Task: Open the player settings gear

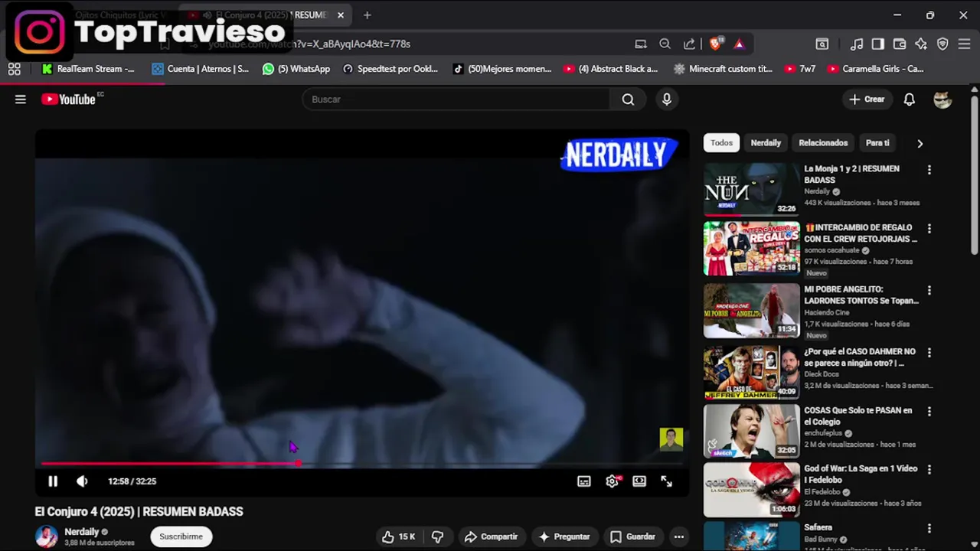Action: click(x=612, y=481)
